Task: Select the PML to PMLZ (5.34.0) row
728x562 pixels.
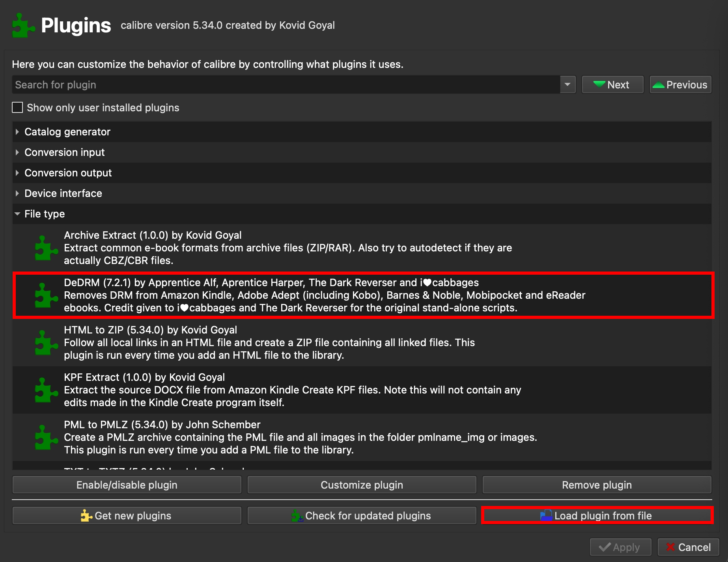Action: pyautogui.click(x=362, y=437)
